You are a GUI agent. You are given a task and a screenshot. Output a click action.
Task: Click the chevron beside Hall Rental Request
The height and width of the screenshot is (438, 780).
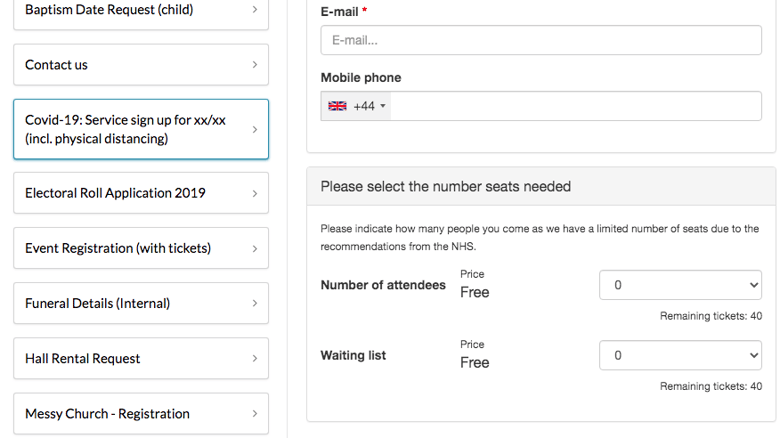coord(255,358)
